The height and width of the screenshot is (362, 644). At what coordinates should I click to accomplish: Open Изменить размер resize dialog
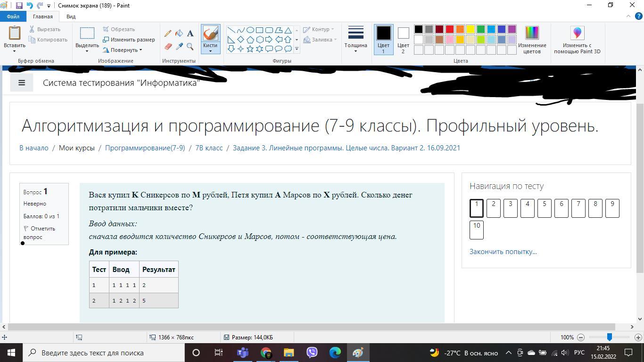(x=129, y=40)
